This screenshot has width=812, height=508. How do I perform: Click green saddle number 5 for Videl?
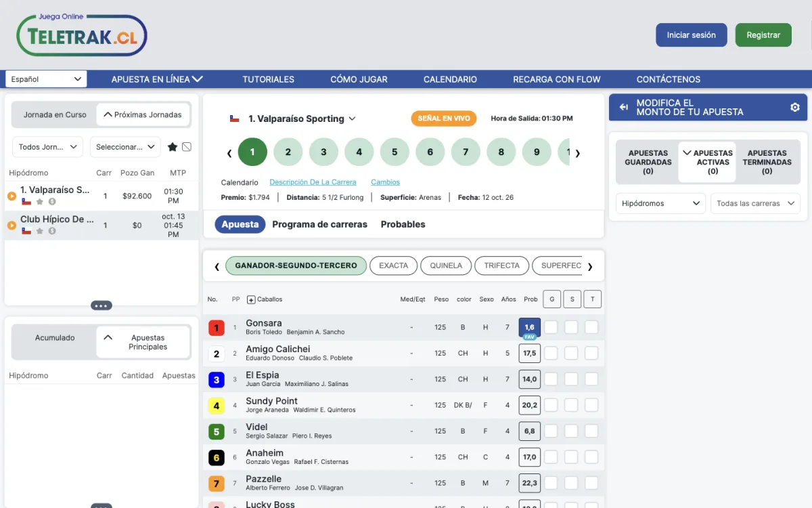click(217, 431)
